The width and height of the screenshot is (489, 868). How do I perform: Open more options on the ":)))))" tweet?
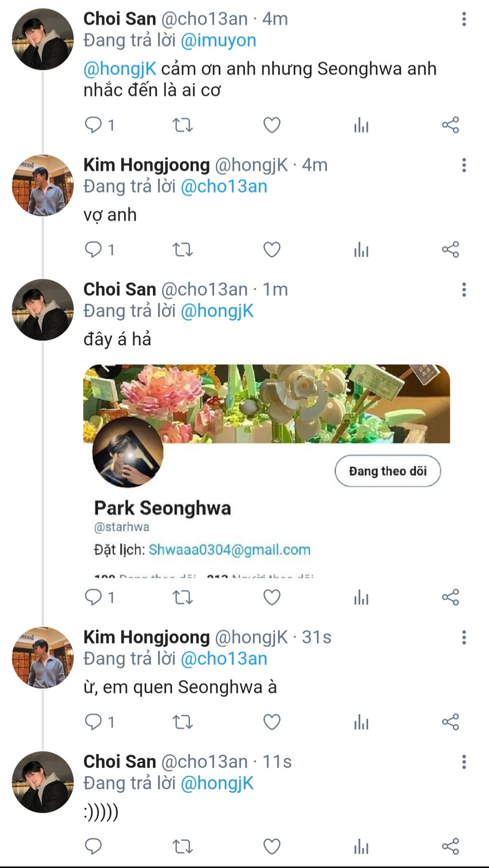(x=464, y=762)
